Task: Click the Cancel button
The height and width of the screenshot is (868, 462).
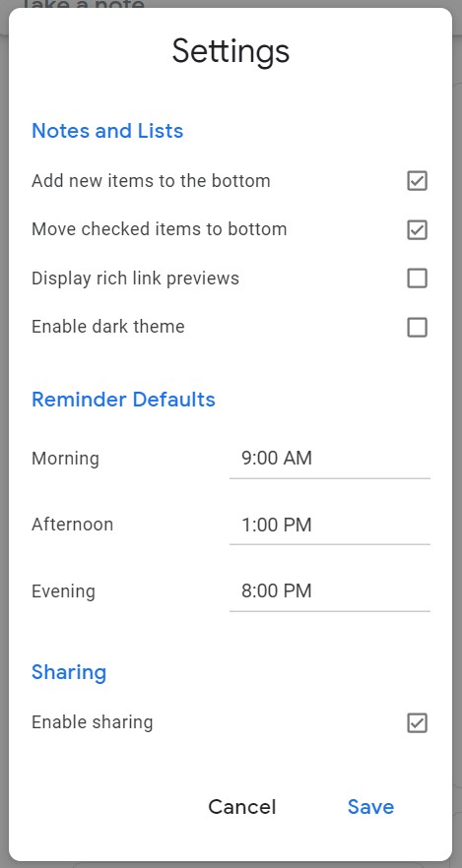Action: coord(242,807)
